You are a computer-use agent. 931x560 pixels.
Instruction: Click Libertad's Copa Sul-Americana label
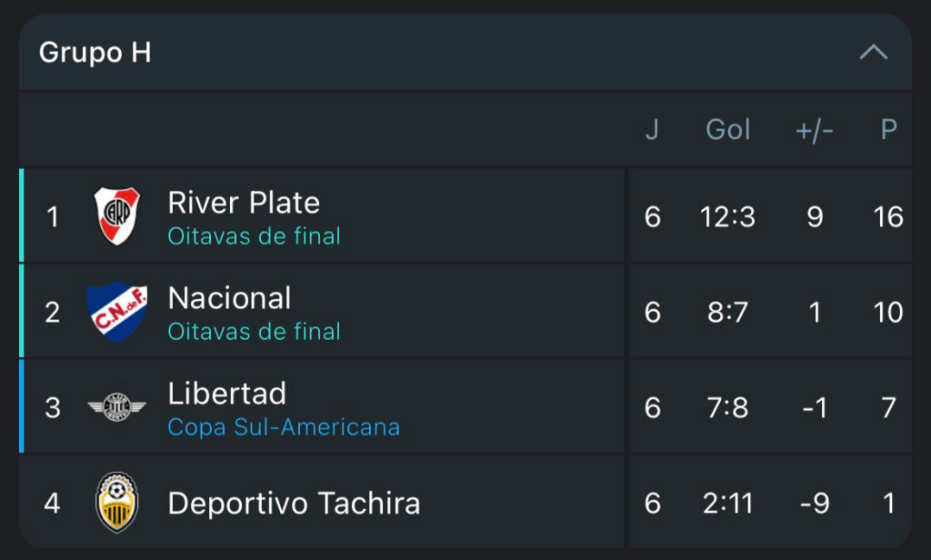coord(284,427)
